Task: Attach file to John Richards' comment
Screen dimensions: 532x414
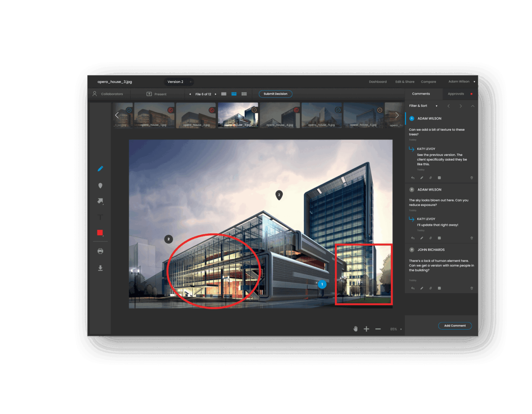Action: 431,288
